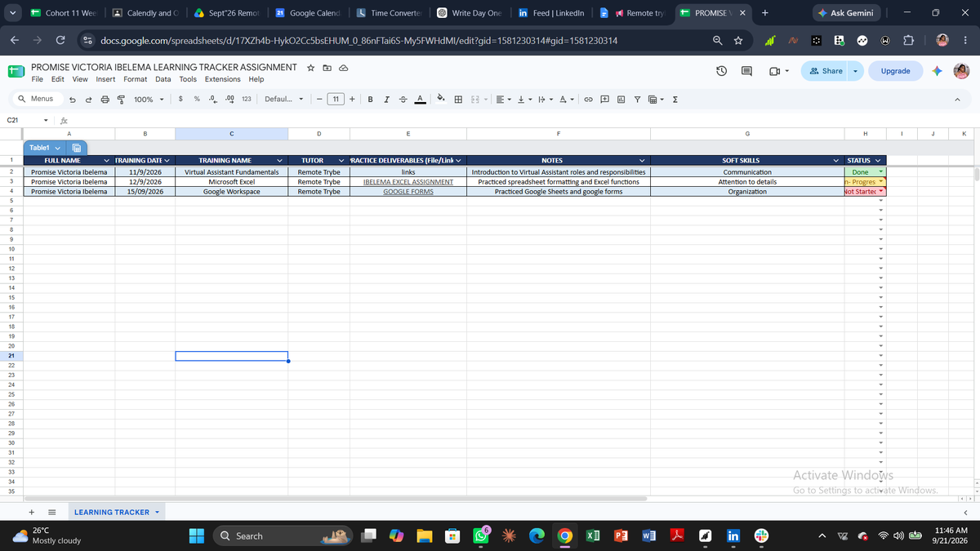Insert chart from toolbar
Viewport: 980px width, 551px height.
[621, 99]
